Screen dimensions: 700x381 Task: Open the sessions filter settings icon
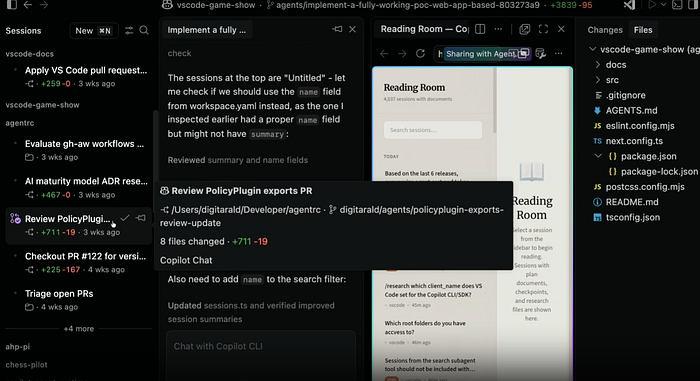coord(129,30)
